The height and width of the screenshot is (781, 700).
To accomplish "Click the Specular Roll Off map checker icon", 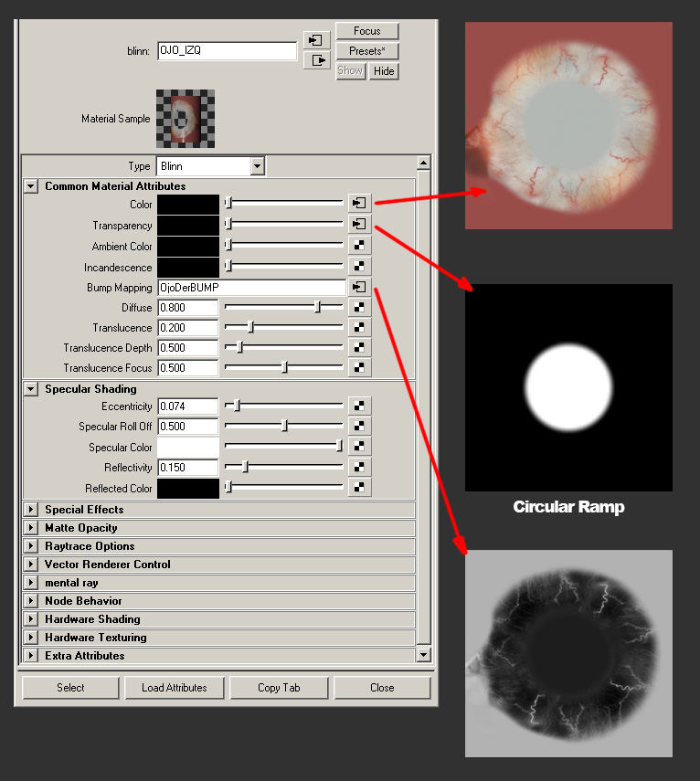I will (359, 426).
